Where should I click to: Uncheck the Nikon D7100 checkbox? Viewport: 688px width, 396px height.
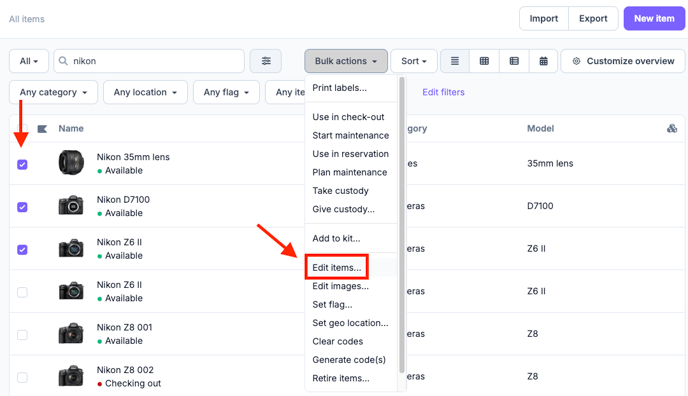[22, 207]
